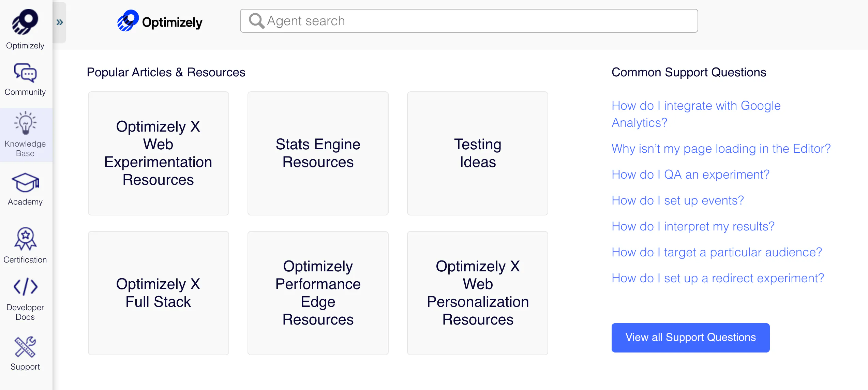868x390 pixels.
Task: Open the Optimizely rocket icon in sidebar
Action: pos(25,22)
